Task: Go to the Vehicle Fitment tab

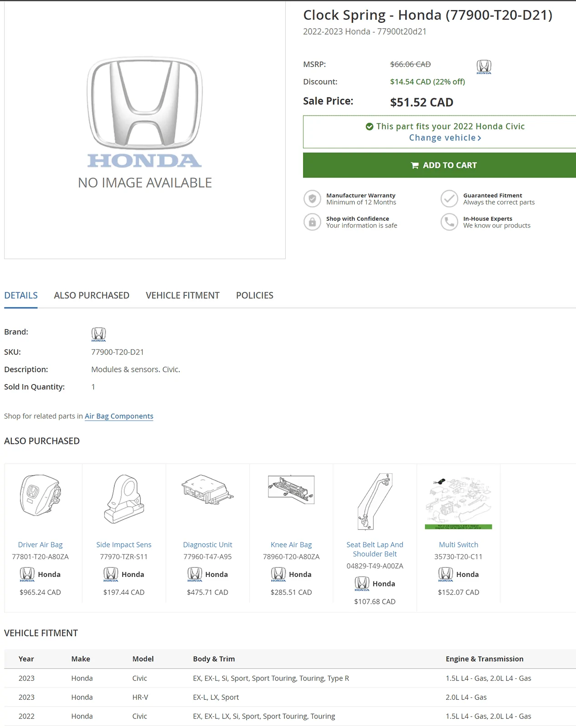Action: [182, 295]
